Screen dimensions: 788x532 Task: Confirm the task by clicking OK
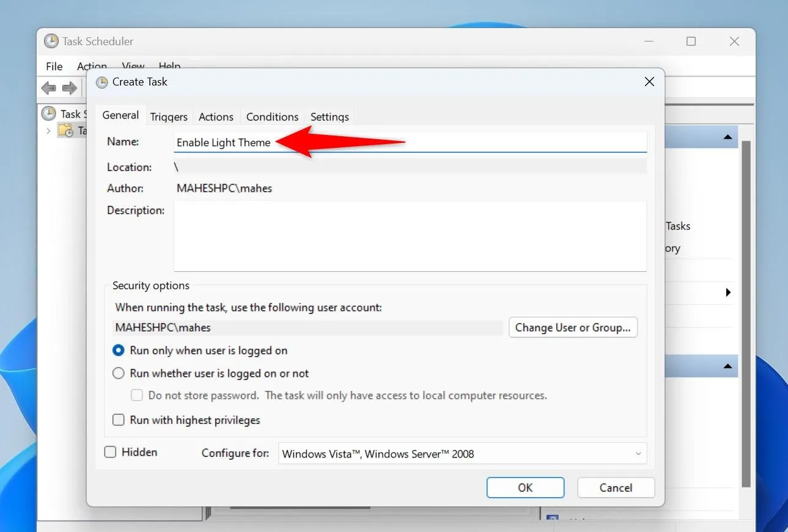pos(525,487)
